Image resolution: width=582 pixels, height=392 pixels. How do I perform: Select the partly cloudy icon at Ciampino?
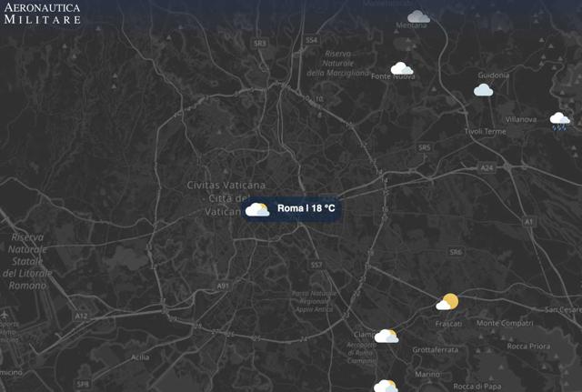click(x=386, y=336)
